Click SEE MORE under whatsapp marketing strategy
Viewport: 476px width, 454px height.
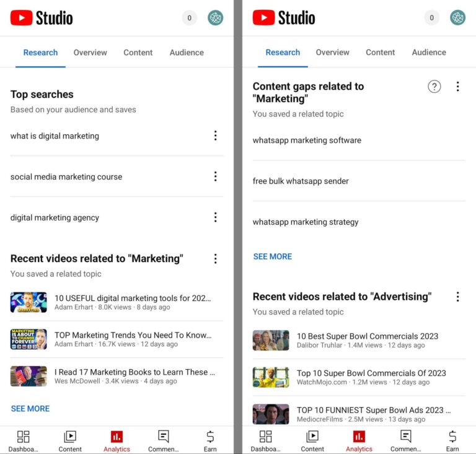click(272, 256)
